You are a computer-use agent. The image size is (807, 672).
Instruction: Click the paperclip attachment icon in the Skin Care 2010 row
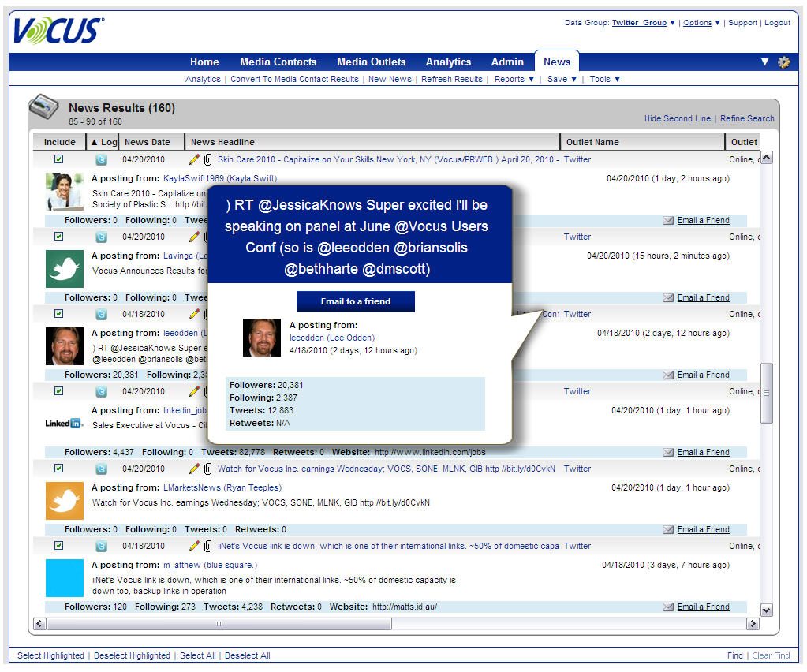[207, 159]
